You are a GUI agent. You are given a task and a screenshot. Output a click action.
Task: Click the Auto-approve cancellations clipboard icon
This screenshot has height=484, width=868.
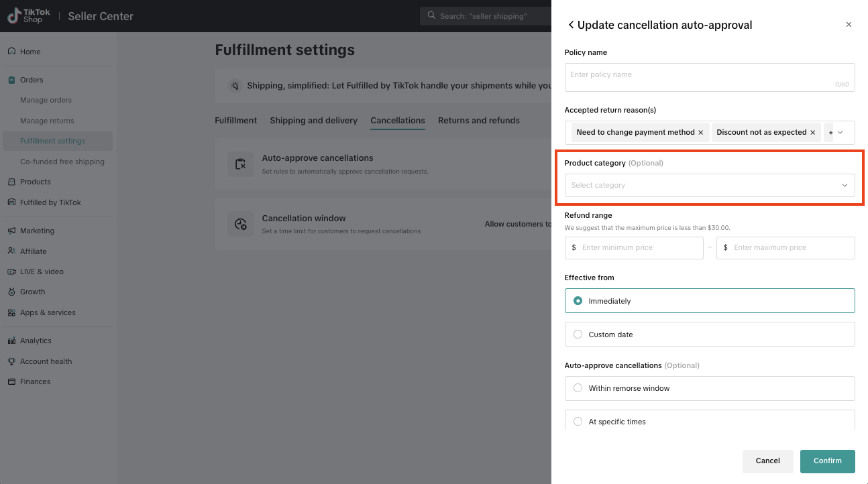240,164
